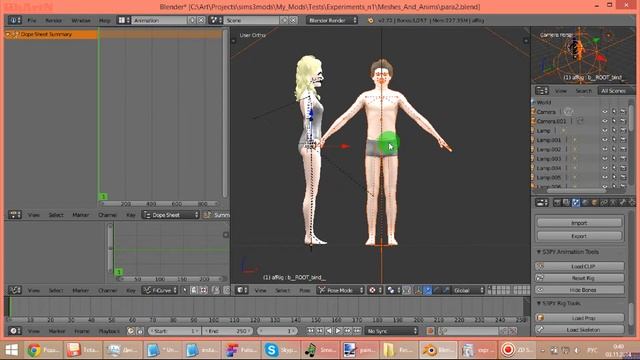Toggle renderability of Lamp.003
640x360 pixels.
tap(623, 159)
